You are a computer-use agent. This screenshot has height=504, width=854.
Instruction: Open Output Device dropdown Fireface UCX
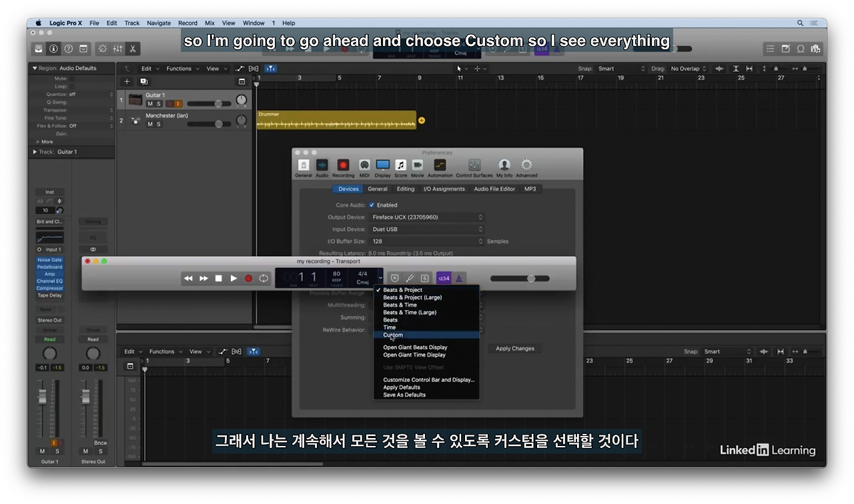(427, 217)
